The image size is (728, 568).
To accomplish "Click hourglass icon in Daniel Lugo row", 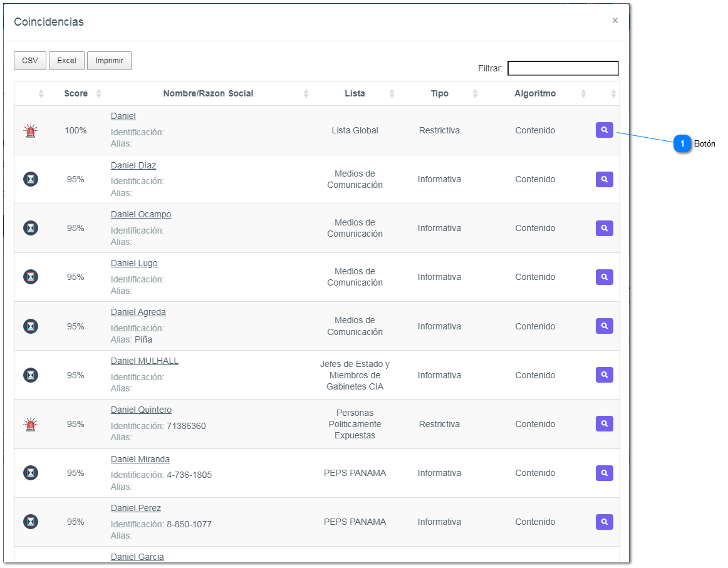I will click(x=31, y=277).
